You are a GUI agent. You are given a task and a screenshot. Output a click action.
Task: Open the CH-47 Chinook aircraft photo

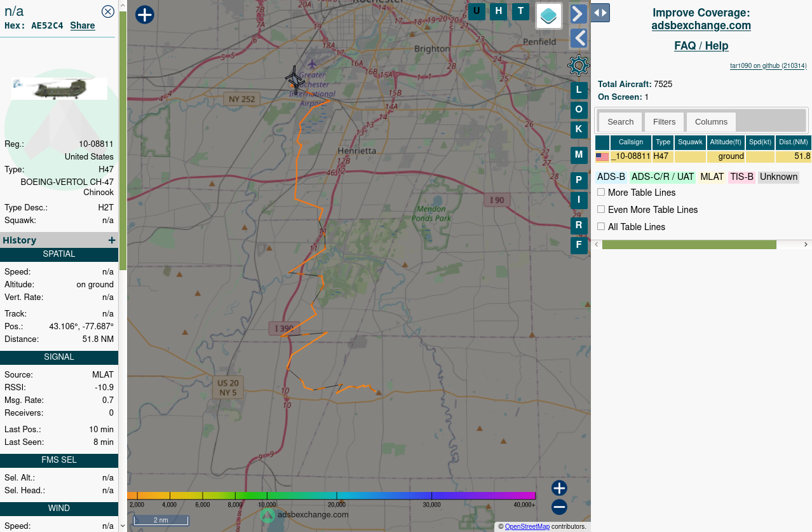(59, 89)
